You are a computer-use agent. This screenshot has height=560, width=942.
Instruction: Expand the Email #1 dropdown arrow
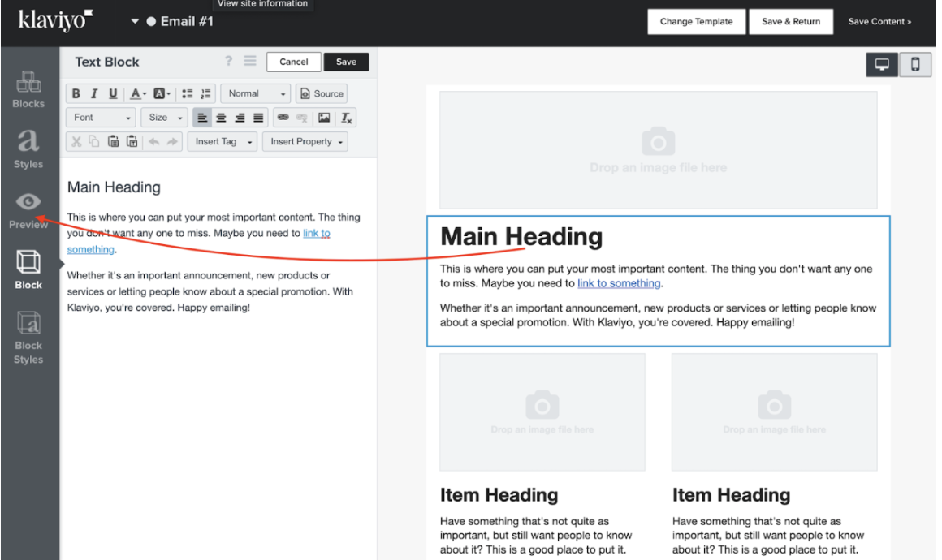click(135, 22)
